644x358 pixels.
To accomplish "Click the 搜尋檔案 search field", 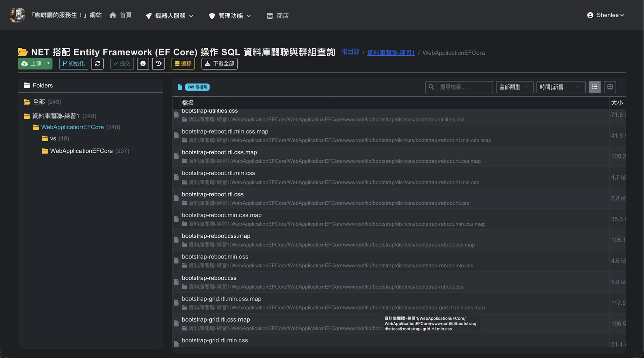I will coord(464,87).
